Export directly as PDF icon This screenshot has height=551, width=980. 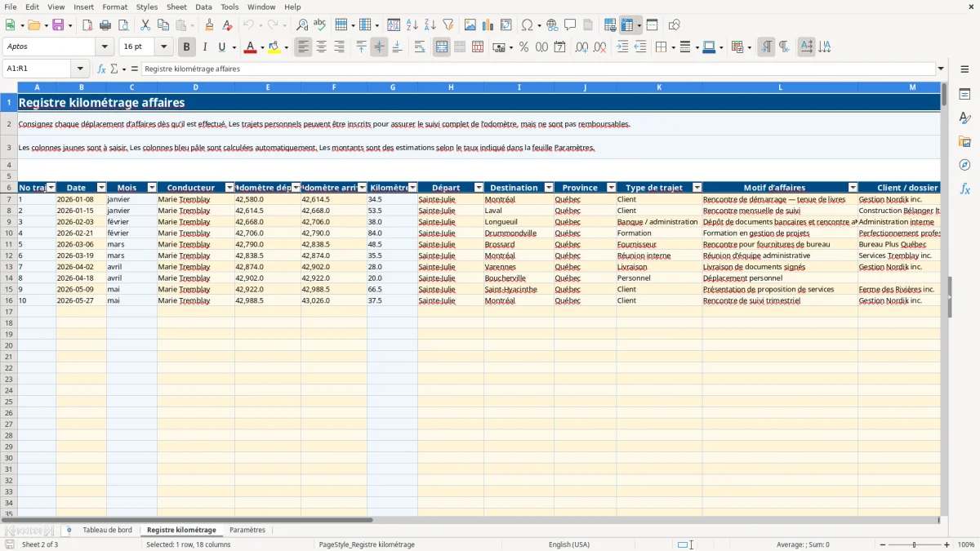point(87,25)
